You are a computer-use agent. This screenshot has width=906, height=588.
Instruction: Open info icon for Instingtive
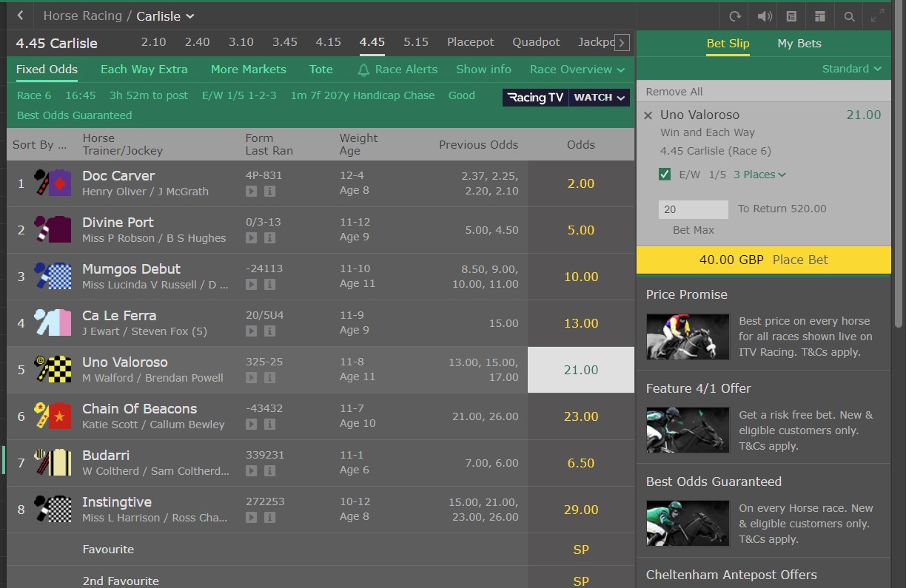(269, 518)
